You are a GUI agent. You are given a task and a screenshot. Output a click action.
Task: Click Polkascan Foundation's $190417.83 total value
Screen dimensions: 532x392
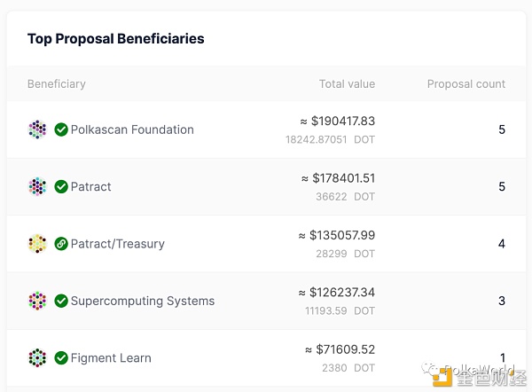point(337,122)
